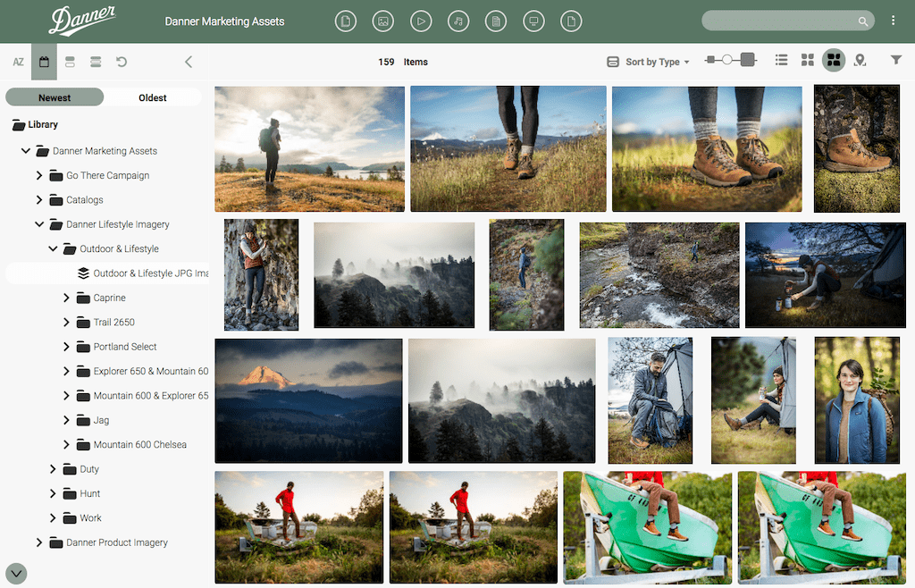This screenshot has height=588, width=915.
Task: Select the Oldest sort order
Action: [x=152, y=97]
